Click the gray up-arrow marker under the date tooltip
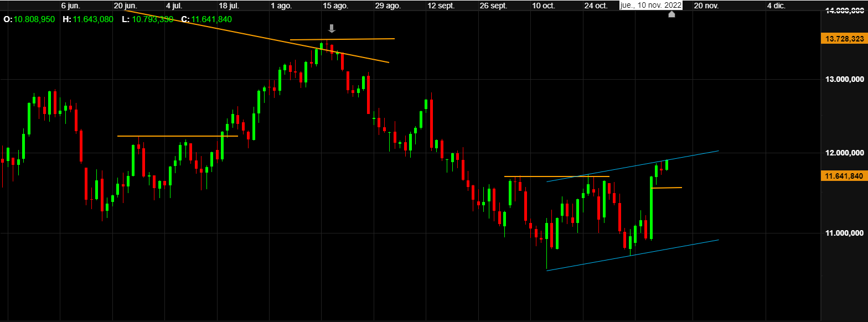 coord(671,14)
